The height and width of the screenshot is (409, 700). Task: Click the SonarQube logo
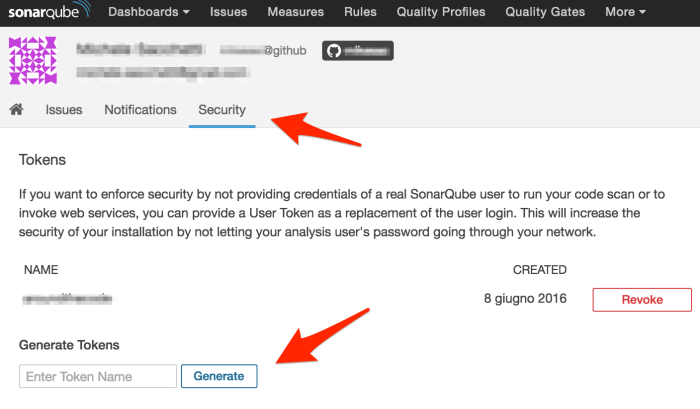click(x=49, y=11)
